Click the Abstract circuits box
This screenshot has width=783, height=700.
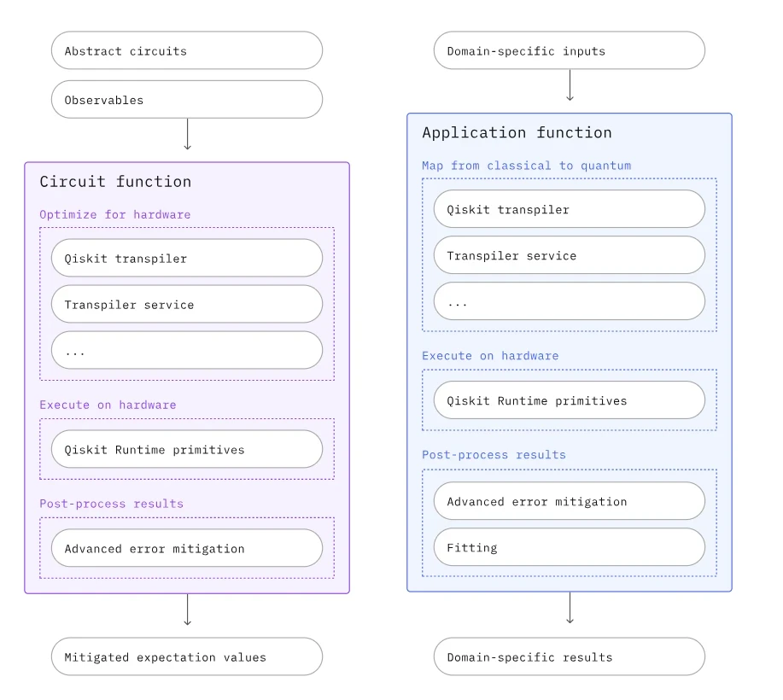(187, 50)
